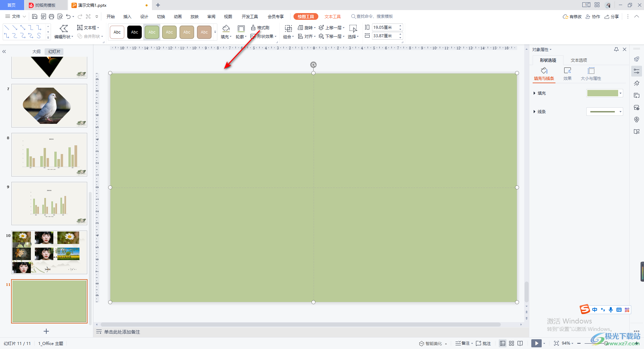
Task: Click the green fill color swatch
Action: [x=603, y=93]
